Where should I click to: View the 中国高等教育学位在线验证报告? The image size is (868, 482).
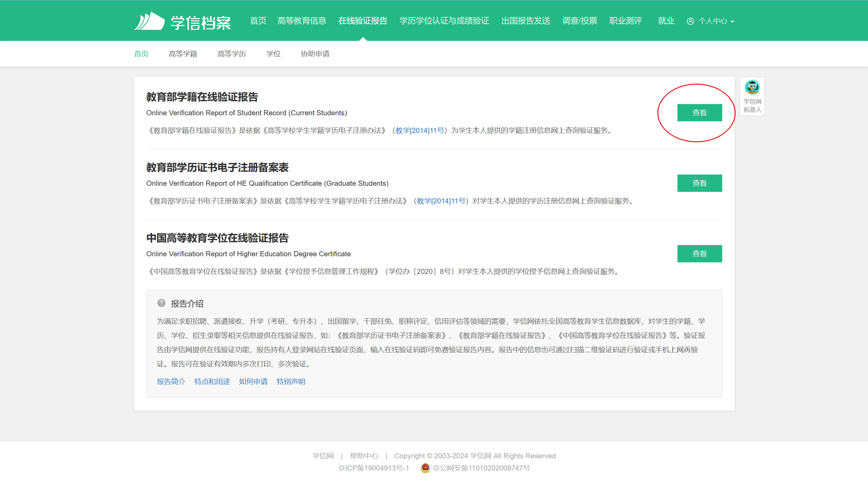point(699,254)
